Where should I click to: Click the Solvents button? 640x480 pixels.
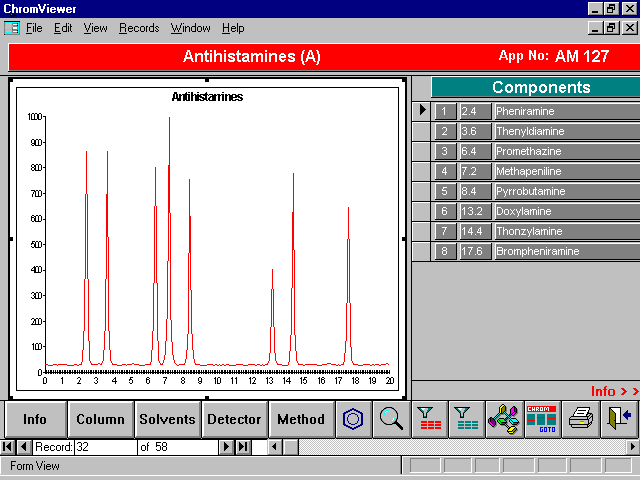[167, 419]
